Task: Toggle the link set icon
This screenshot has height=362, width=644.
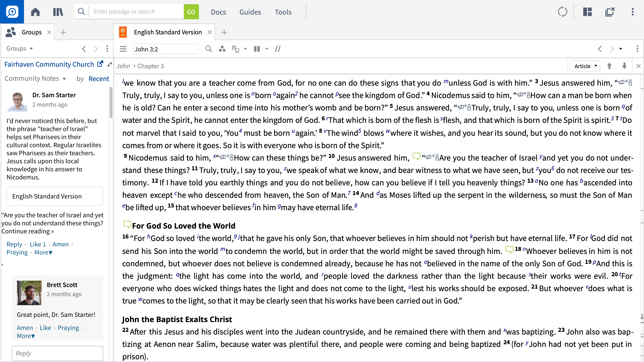Action: 235,49
